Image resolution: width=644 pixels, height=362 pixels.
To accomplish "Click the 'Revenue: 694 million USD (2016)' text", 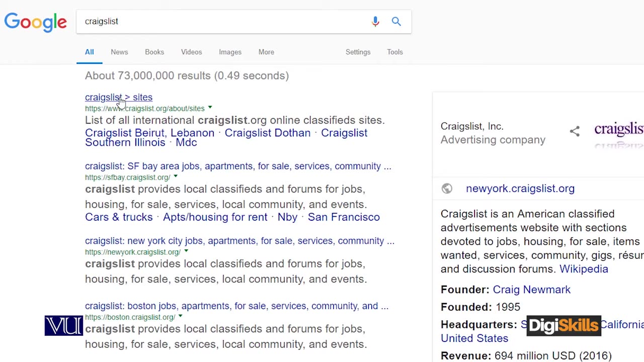I will pos(526,355).
